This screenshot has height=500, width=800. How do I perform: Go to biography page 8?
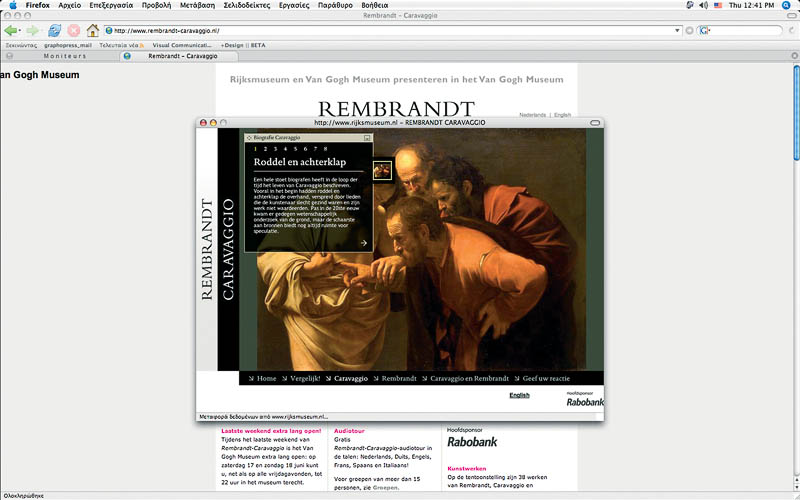pos(326,149)
